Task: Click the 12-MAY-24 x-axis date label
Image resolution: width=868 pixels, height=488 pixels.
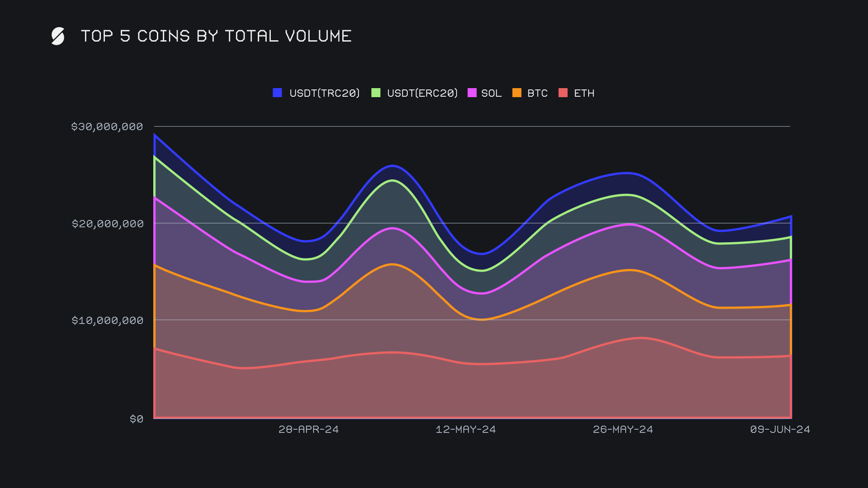Action: click(466, 429)
